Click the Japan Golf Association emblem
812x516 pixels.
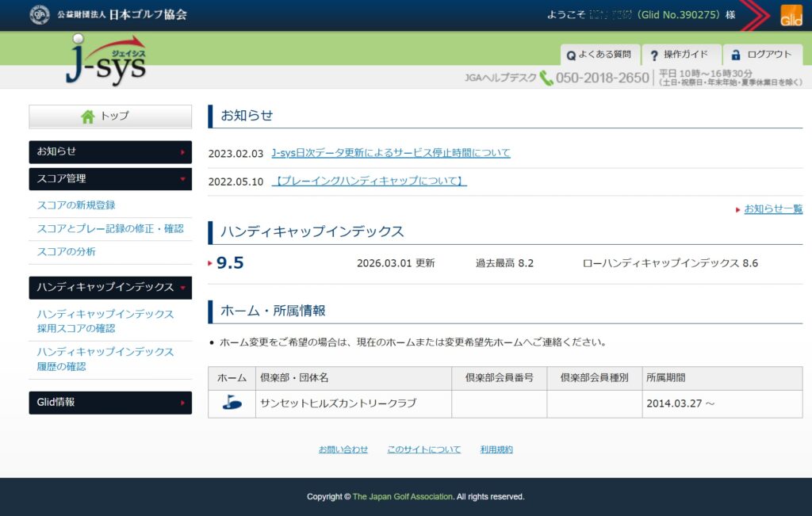(x=39, y=14)
